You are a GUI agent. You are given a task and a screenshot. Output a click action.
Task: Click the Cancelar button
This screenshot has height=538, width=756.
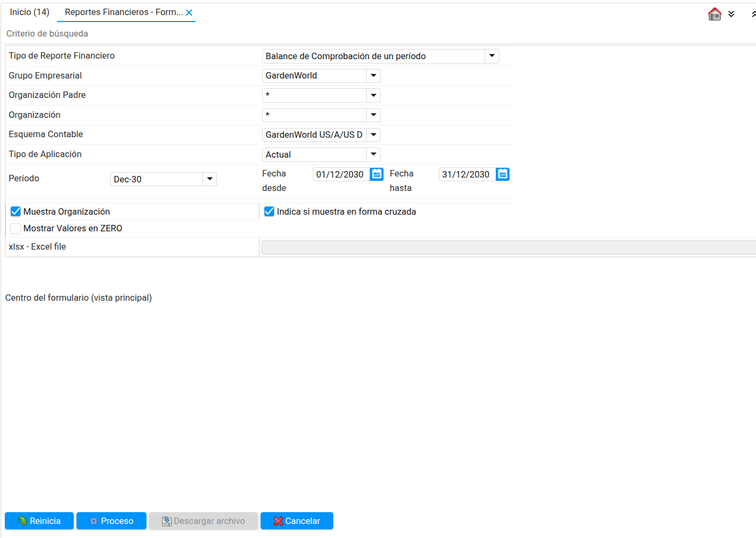[297, 521]
